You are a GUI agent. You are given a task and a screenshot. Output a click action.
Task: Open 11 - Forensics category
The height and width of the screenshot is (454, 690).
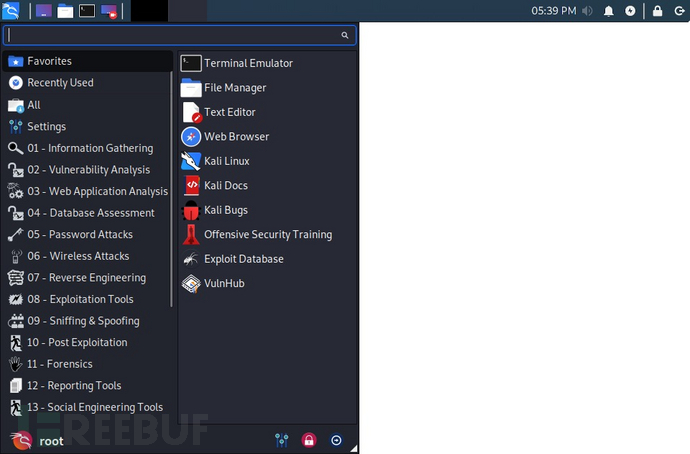tap(88, 363)
